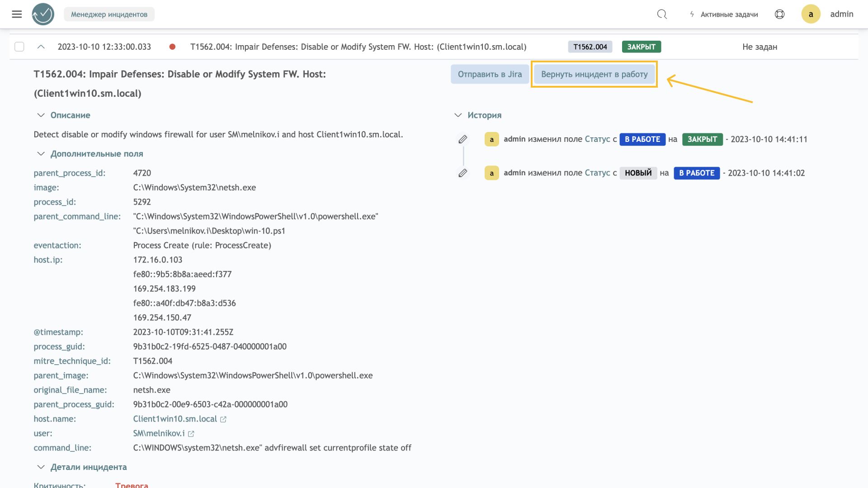Collapse the incident row with the up chevron
This screenshot has width=868, height=488.
click(x=41, y=47)
